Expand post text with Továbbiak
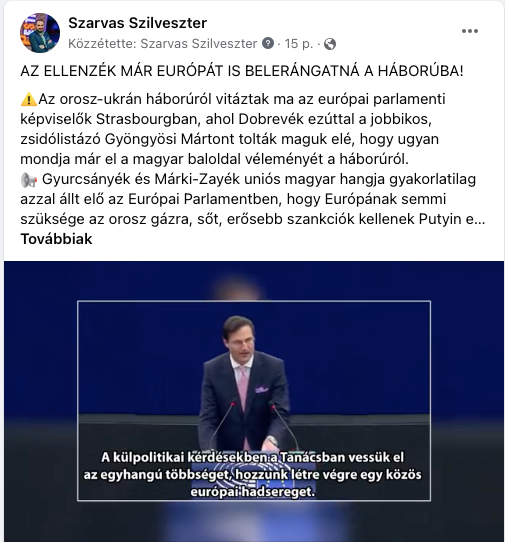Screen dimensions: 505x542 click(x=56, y=239)
